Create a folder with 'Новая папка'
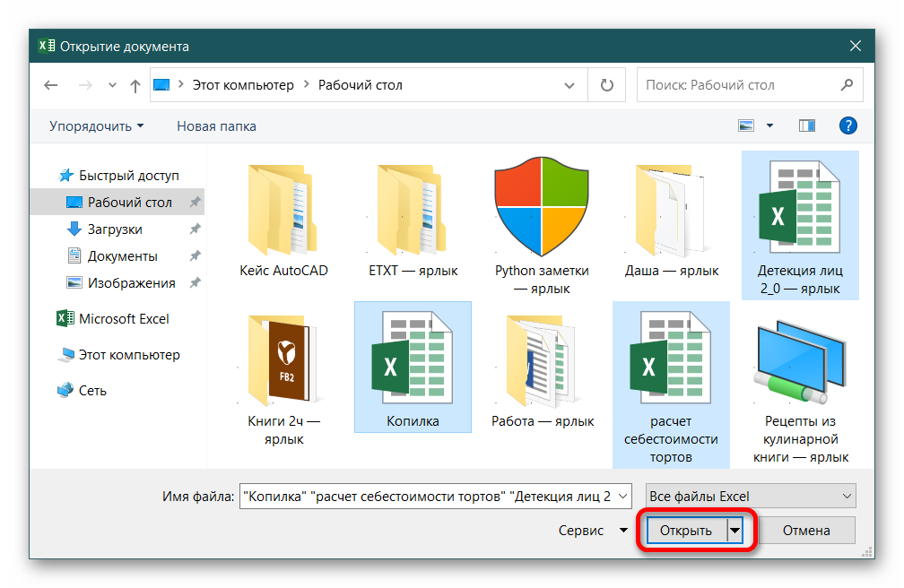Image resolution: width=904 pixels, height=588 pixels. click(216, 126)
